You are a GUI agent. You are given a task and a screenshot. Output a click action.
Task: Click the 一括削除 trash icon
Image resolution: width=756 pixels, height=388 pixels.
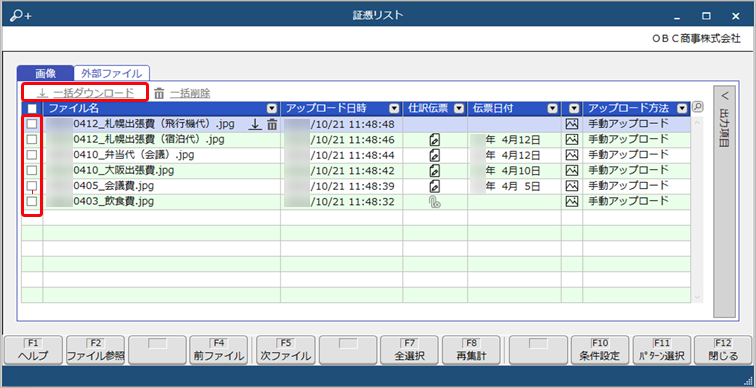tap(159, 94)
